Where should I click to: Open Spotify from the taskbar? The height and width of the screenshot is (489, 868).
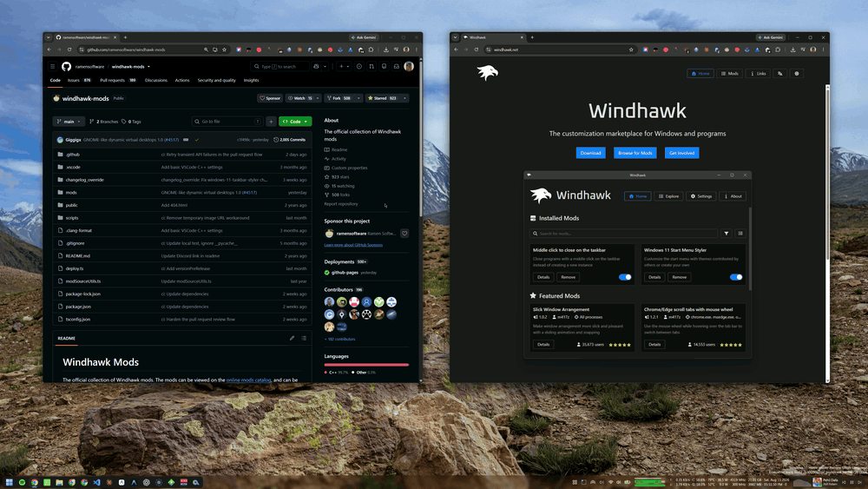tap(23, 482)
